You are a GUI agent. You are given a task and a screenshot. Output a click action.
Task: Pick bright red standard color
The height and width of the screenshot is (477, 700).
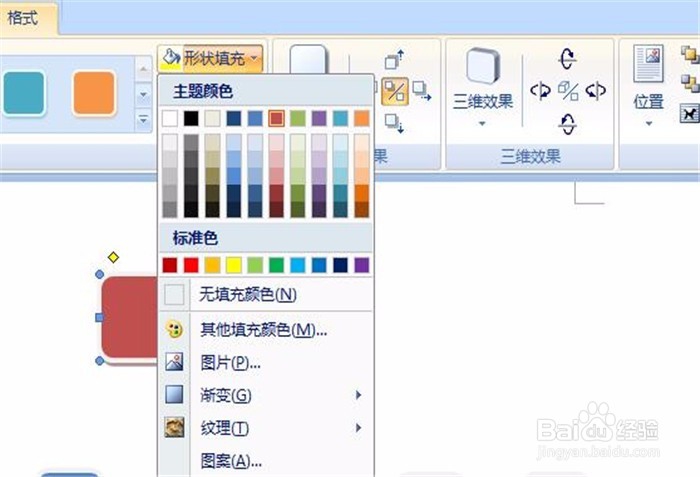(191, 265)
